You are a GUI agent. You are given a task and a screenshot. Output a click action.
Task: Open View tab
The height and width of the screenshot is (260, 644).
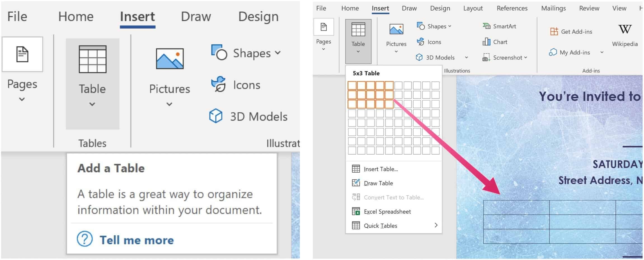pyautogui.click(x=619, y=8)
